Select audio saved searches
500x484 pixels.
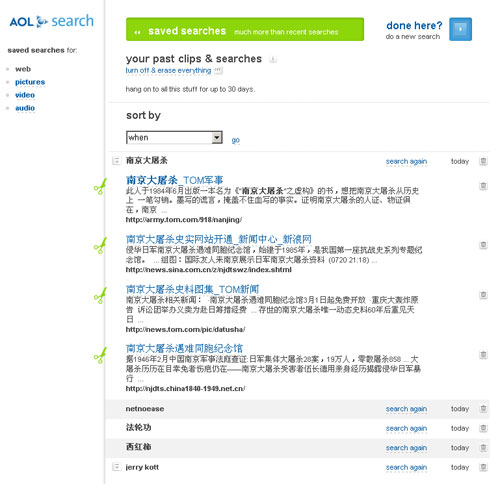(25, 108)
